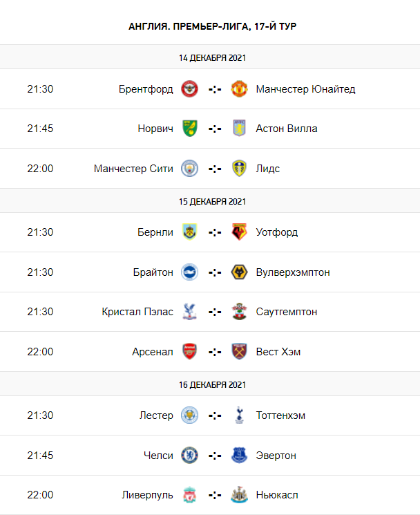
Task: Click the Brentford club crest
Action: (189, 88)
